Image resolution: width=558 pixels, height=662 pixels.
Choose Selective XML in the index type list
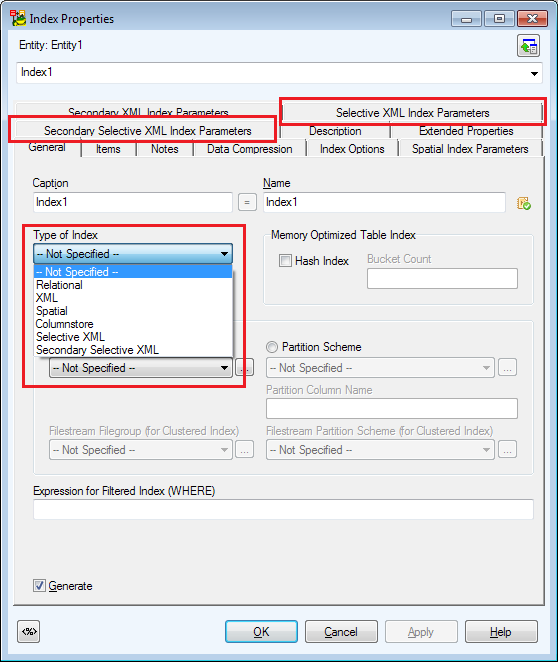(x=133, y=337)
